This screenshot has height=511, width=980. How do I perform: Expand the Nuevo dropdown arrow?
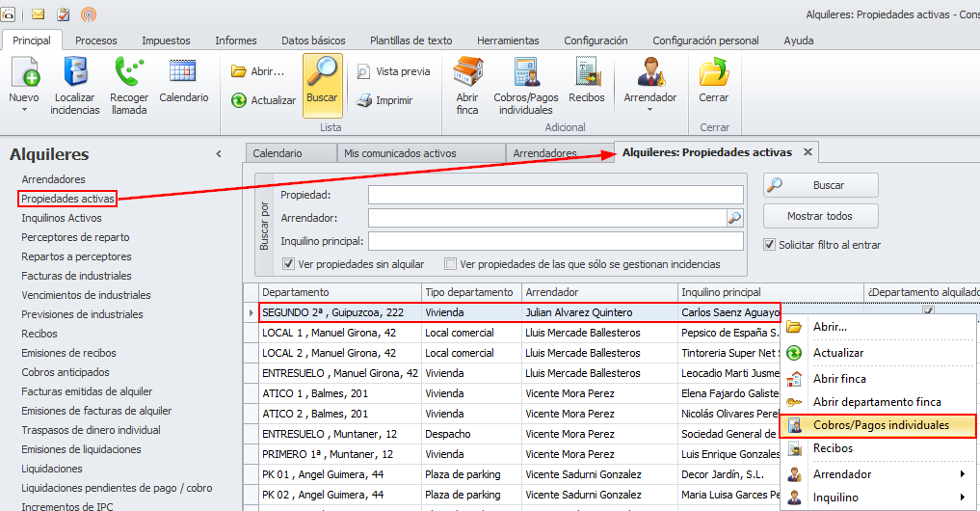[24, 110]
